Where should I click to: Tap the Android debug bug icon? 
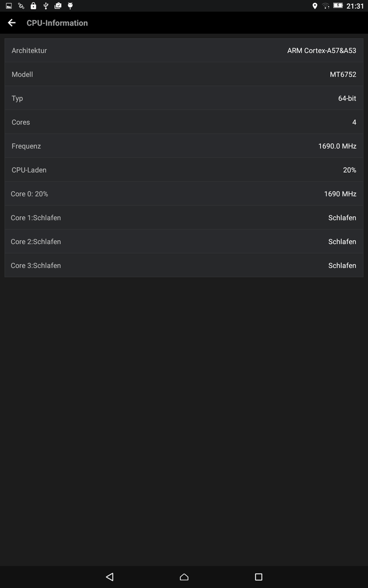click(x=70, y=5)
